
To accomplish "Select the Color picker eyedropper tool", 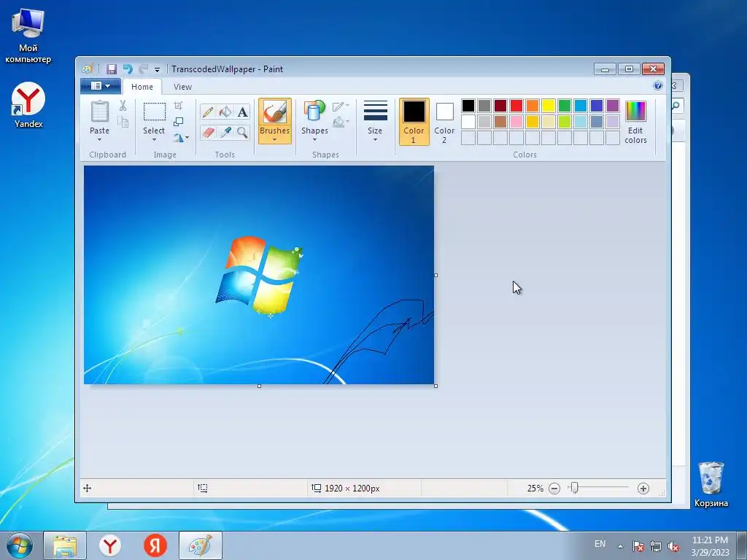I will coord(225,133).
